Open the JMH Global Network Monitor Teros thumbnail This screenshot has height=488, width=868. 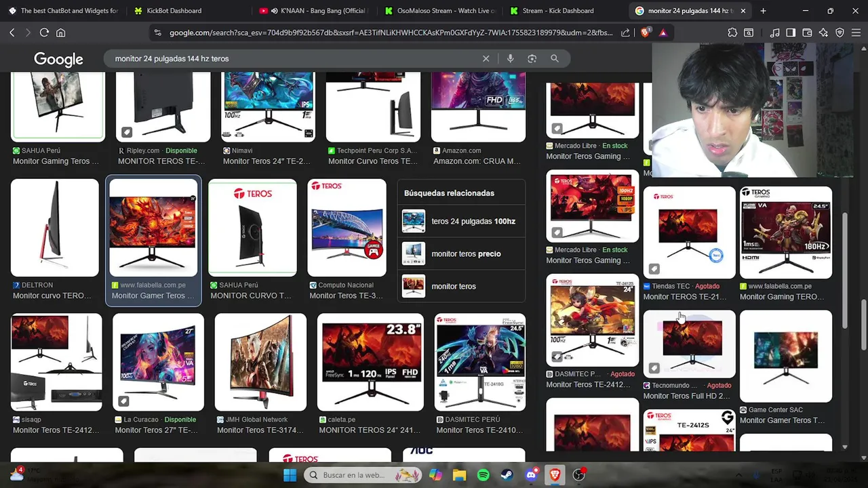[x=260, y=362]
